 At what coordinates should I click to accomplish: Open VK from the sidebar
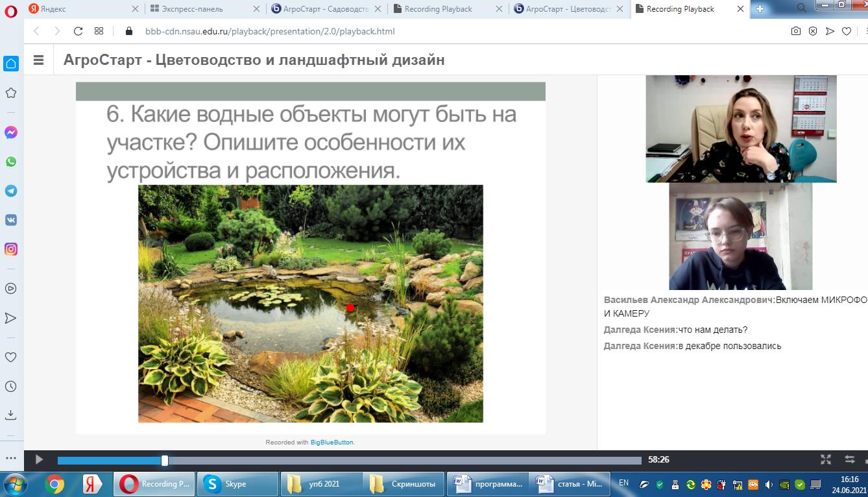tap(11, 220)
